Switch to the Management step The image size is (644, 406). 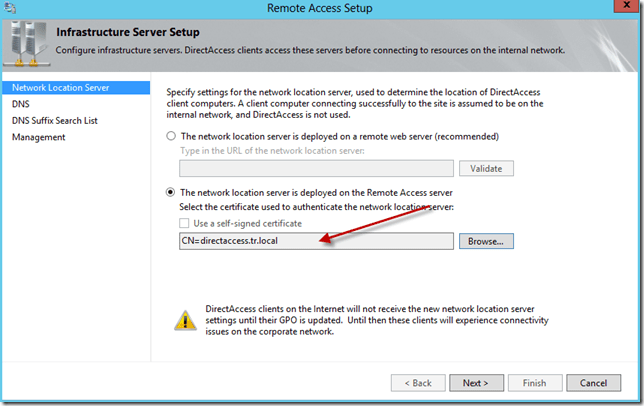click(39, 137)
